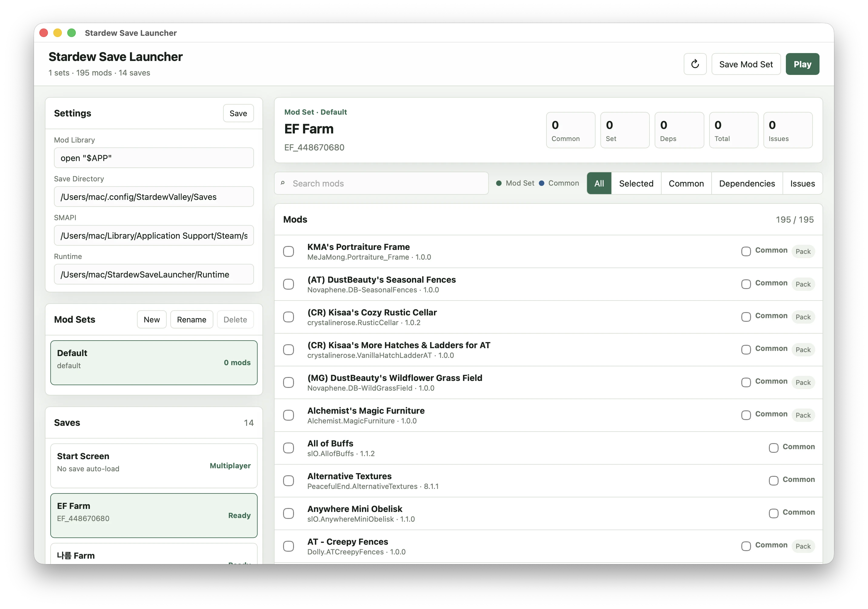Viewport: 868px width, 609px height.
Task: Switch to the Selected filter tab
Action: pos(636,183)
